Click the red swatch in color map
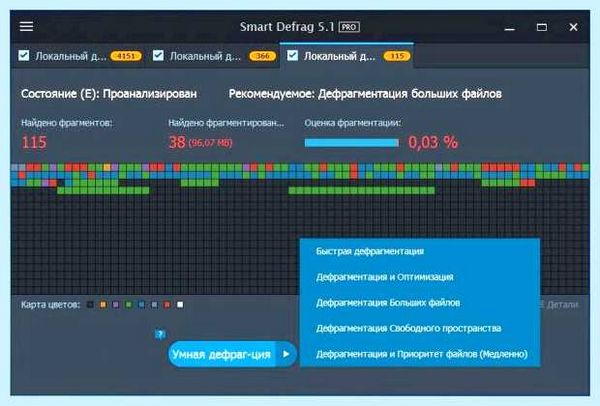The width and height of the screenshot is (600, 406). point(167,305)
